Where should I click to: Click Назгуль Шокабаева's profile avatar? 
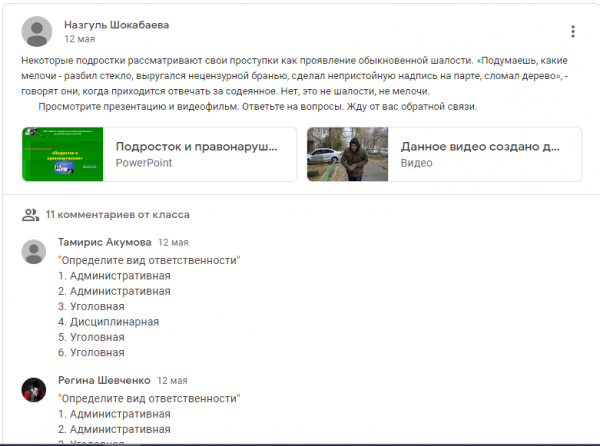37,32
